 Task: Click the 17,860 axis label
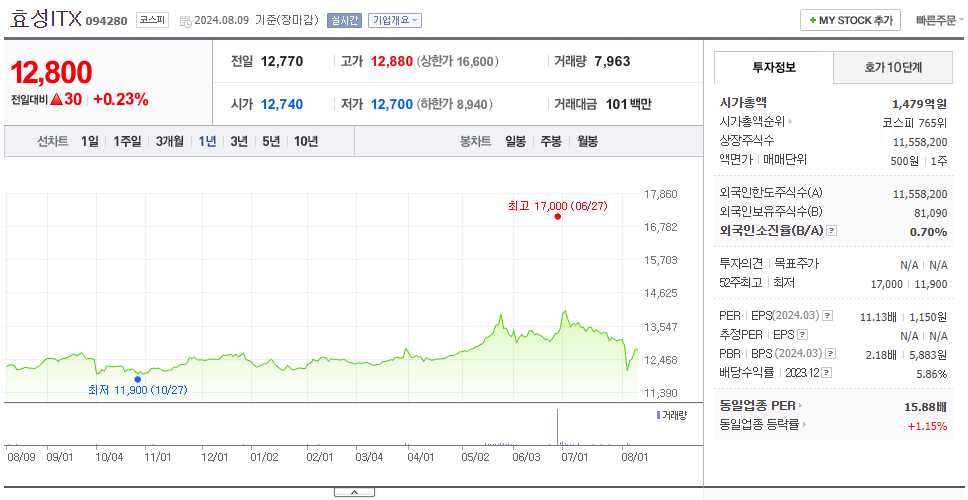pyautogui.click(x=660, y=194)
